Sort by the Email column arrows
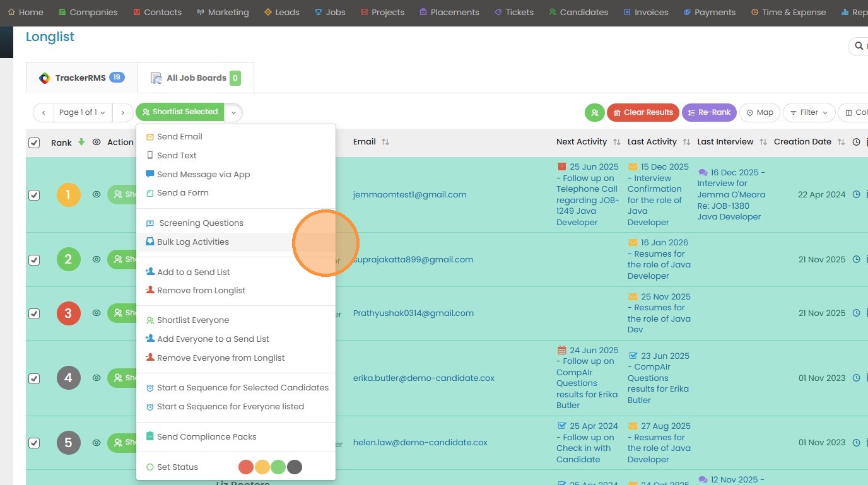Image resolution: width=868 pixels, height=485 pixels. (385, 142)
